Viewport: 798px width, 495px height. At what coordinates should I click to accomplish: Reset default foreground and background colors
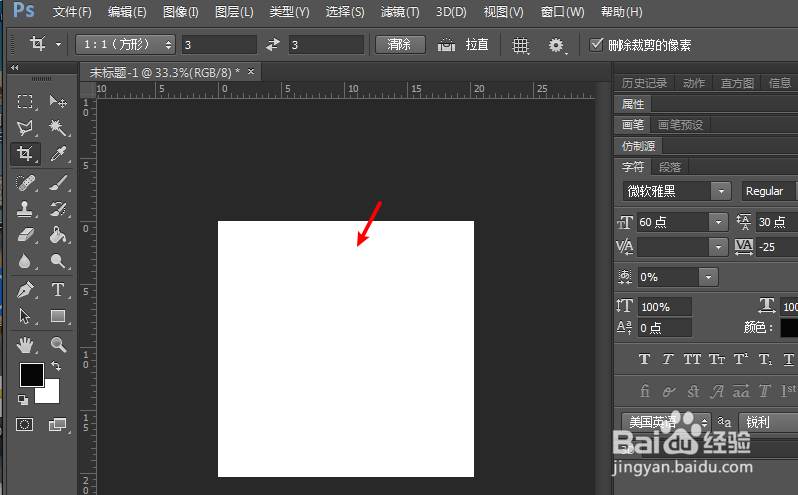(x=23, y=400)
